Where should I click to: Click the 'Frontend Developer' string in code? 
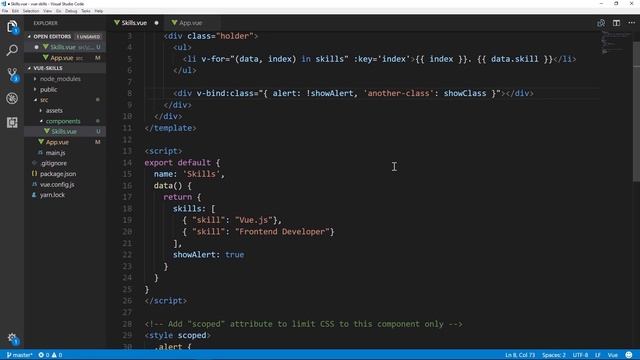pyautogui.click(x=282, y=231)
